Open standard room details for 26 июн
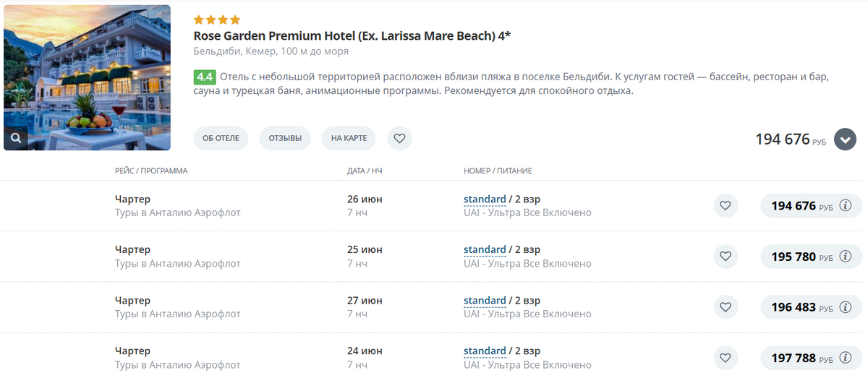The width and height of the screenshot is (868, 378). [485, 199]
